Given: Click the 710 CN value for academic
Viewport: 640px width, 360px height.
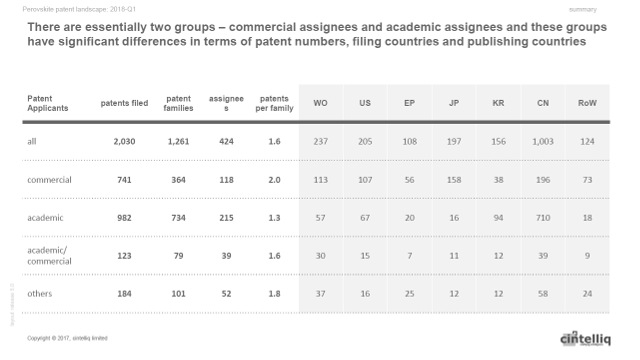Looking at the screenshot, I should pyautogui.click(x=543, y=218).
